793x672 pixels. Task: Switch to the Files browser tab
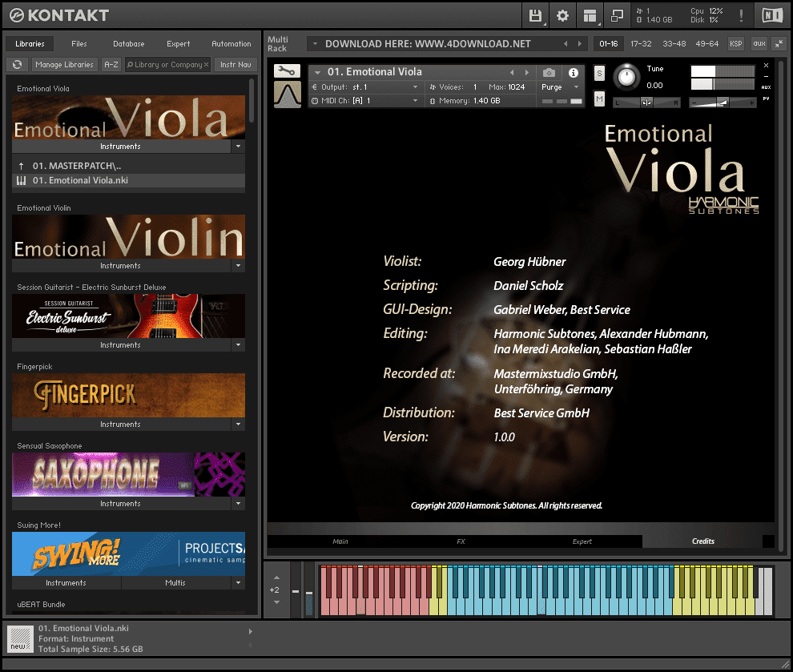(78, 44)
